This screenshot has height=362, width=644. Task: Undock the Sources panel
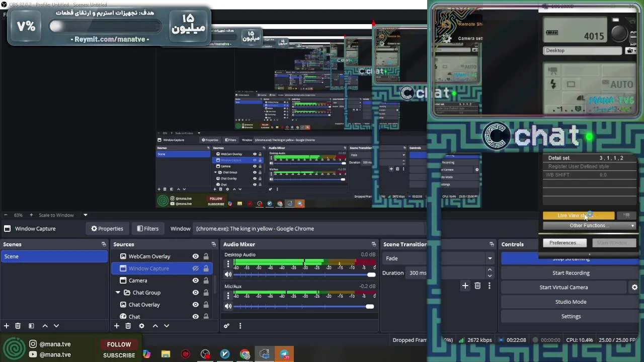[x=213, y=244]
